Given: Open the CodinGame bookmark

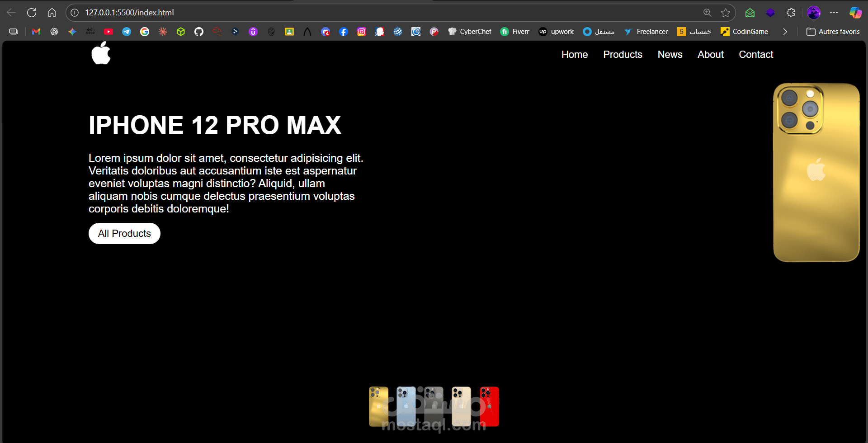Looking at the screenshot, I should click(744, 32).
